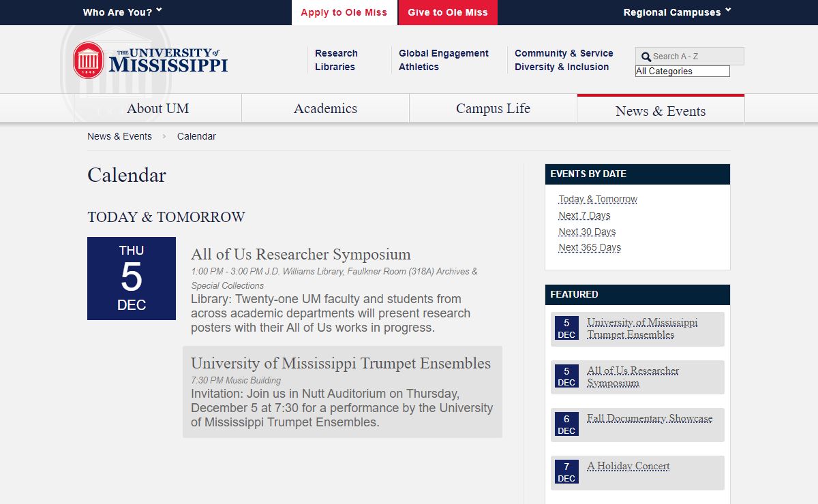Open the All Categories dropdown
The image size is (818, 504).
682,71
